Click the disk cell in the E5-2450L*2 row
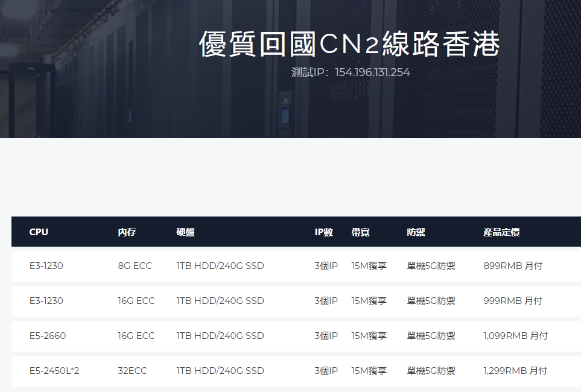Viewport: 581px width, 392px height. (x=220, y=370)
